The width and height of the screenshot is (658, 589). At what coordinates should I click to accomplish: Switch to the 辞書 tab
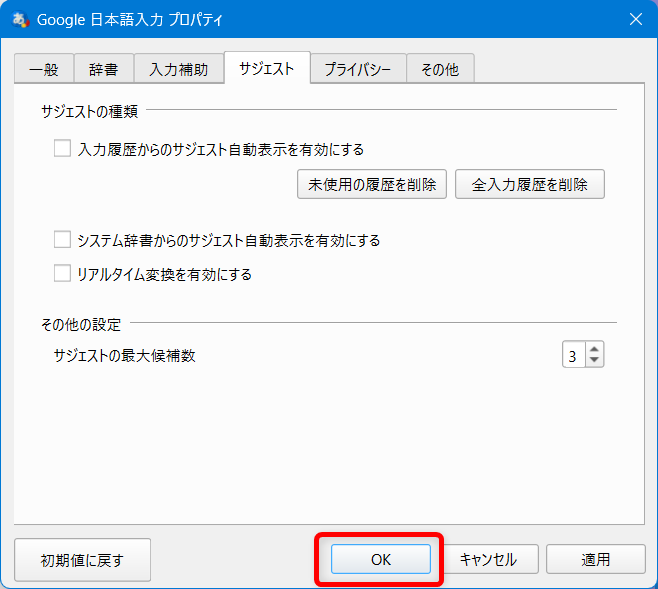104,69
